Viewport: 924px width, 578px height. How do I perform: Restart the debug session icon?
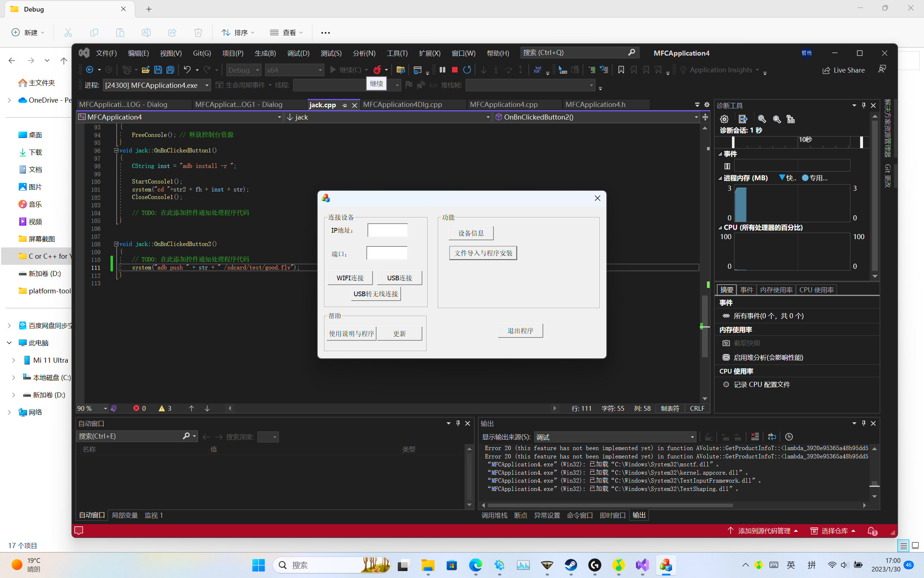coord(467,70)
